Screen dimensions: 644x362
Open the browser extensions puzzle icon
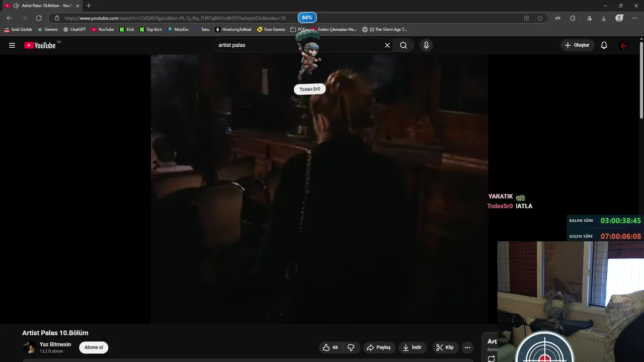pyautogui.click(x=573, y=18)
